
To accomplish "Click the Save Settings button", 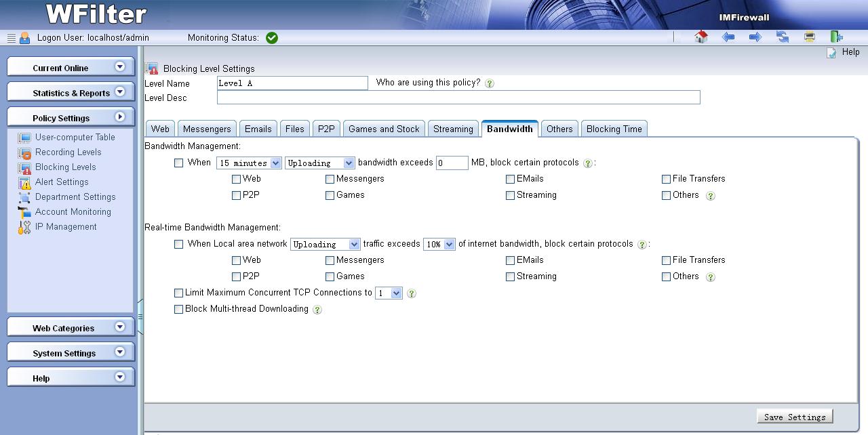I will tap(794, 417).
